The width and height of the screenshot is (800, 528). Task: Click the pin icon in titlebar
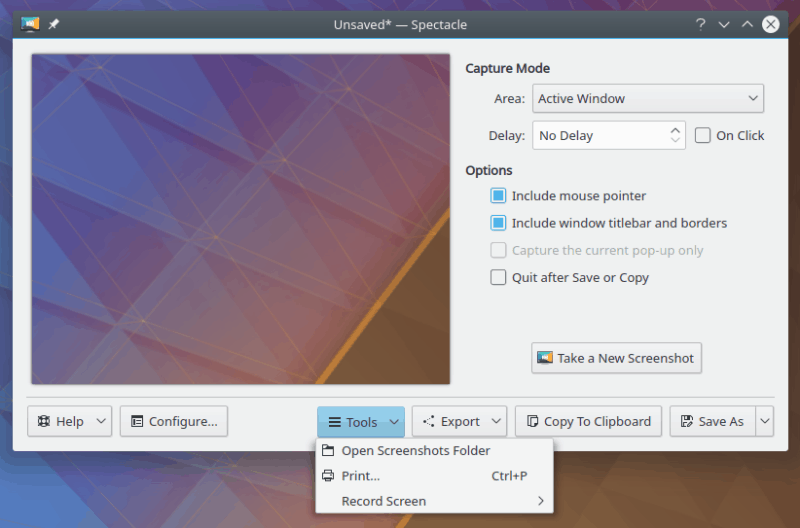point(54,24)
